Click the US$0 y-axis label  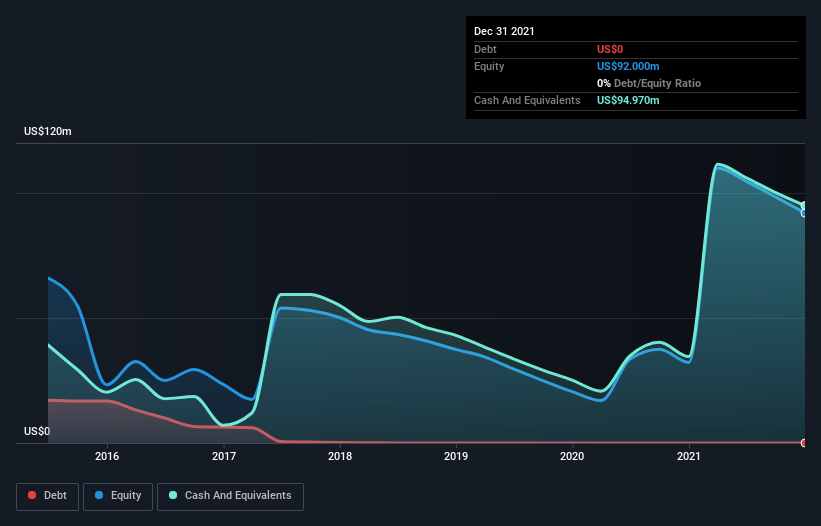(x=37, y=431)
